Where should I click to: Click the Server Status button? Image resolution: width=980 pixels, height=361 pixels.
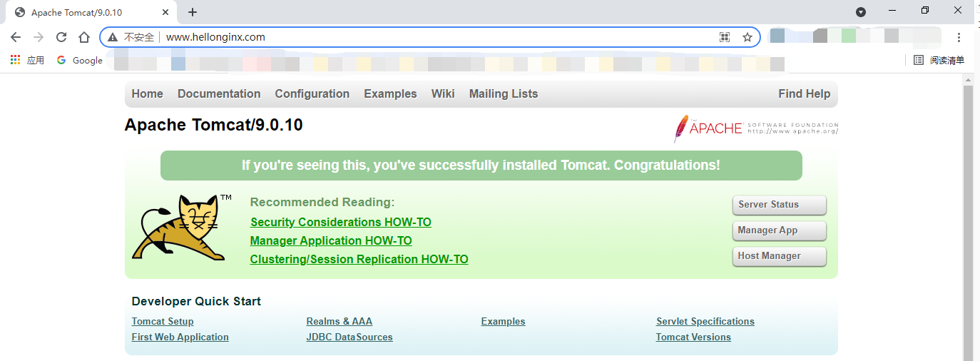point(779,205)
